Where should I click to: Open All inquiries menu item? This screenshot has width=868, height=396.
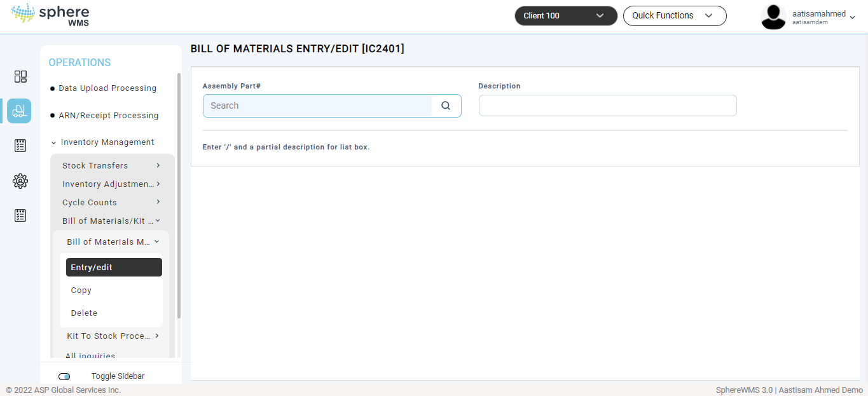click(x=90, y=356)
